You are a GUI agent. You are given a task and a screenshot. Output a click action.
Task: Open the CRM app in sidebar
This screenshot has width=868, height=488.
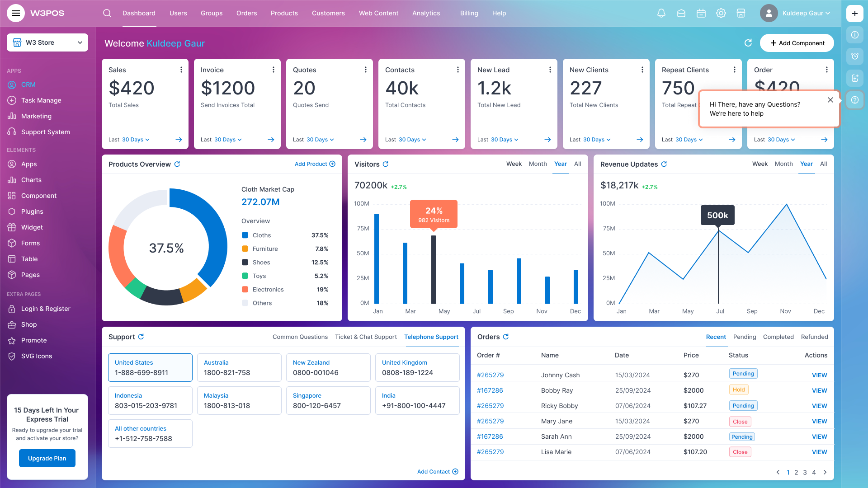28,84
